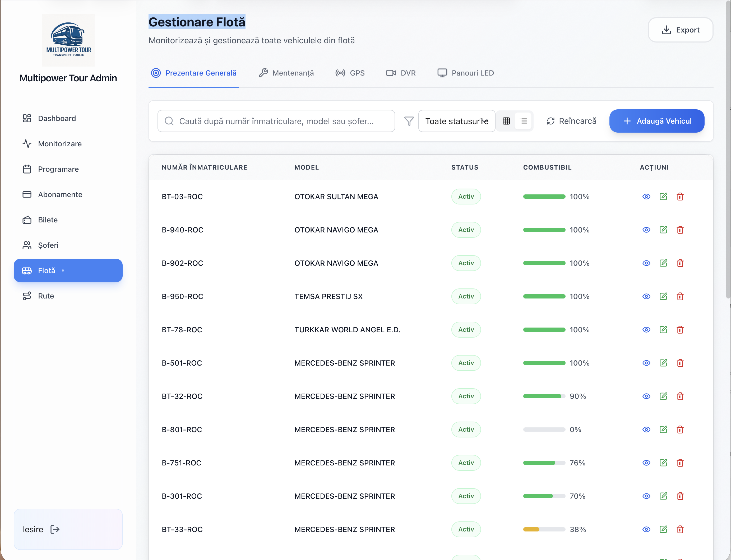The height and width of the screenshot is (560, 731).
Task: Edit vehicle B-940-ROC using pencil icon
Action: (663, 230)
